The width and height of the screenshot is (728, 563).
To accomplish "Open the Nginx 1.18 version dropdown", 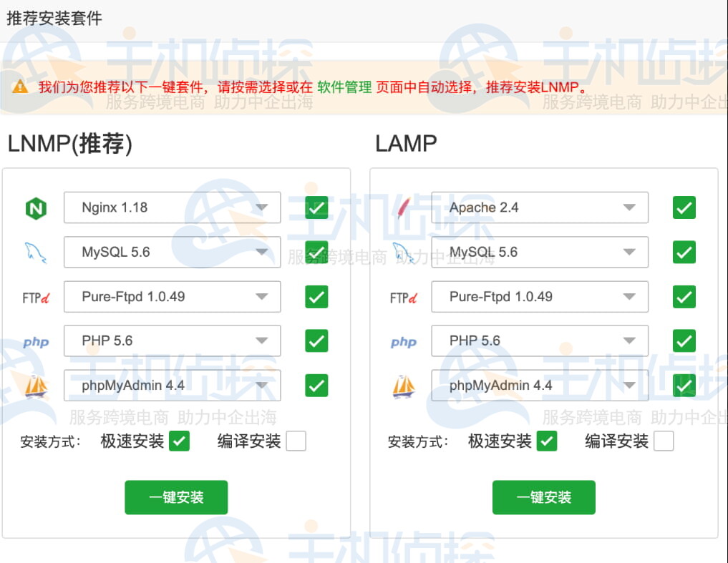I will pyautogui.click(x=173, y=207).
